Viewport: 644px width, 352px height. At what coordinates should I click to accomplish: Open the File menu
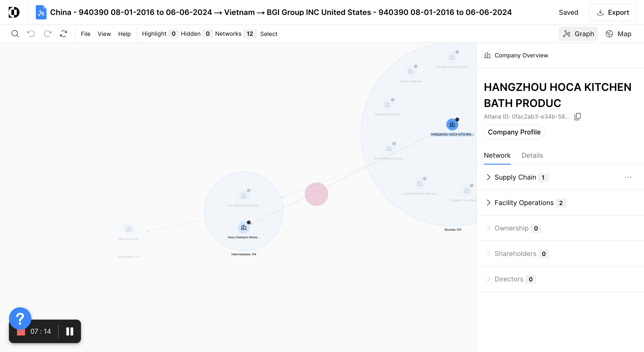[x=85, y=34]
